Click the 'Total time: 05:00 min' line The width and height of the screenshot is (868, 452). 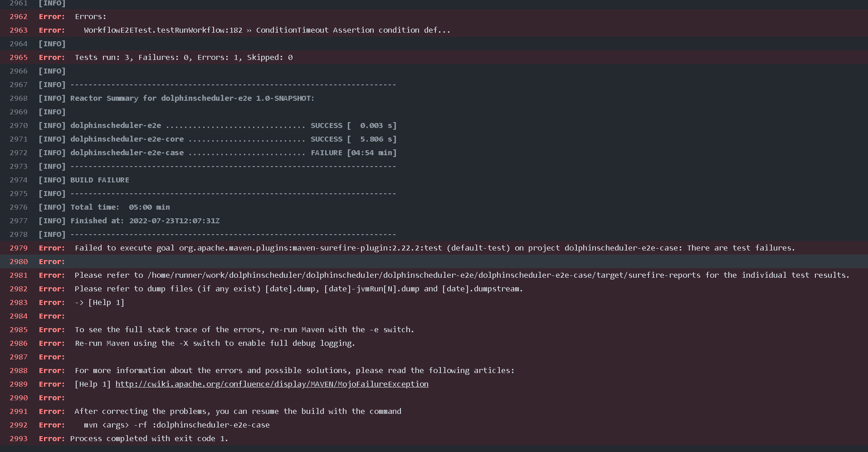click(x=434, y=207)
